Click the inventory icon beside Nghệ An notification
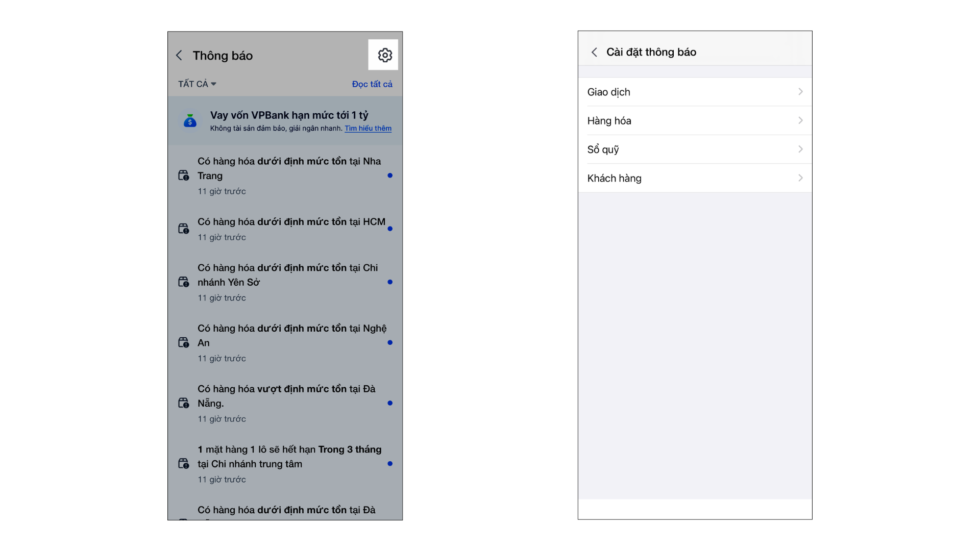The height and width of the screenshot is (551, 980). point(183,342)
